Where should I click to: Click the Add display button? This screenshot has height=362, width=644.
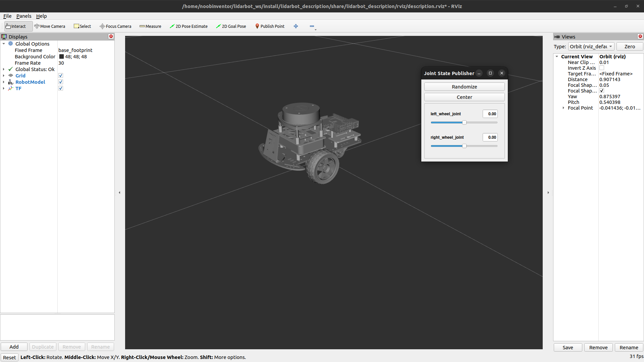(x=14, y=347)
